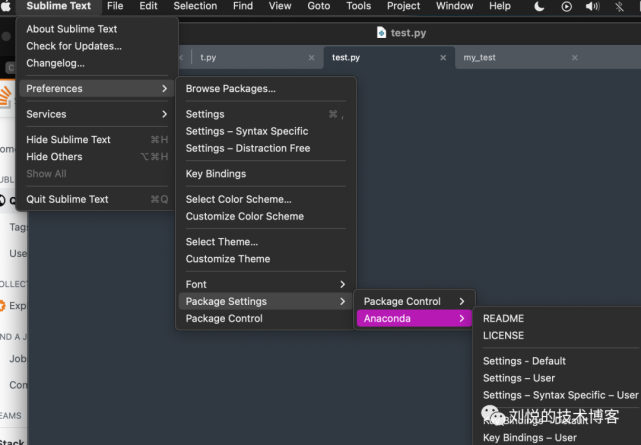
Task: Click the Python file icon in title bar
Action: pyautogui.click(x=381, y=32)
